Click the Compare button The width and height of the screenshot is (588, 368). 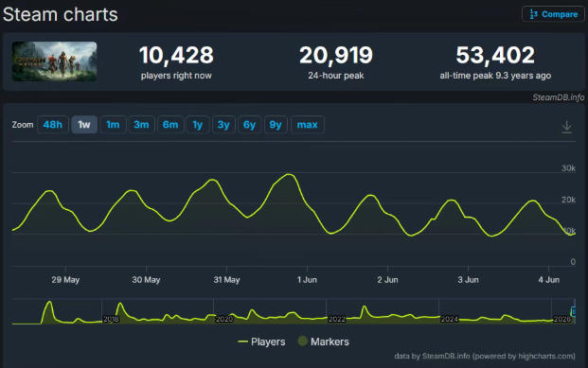[553, 14]
